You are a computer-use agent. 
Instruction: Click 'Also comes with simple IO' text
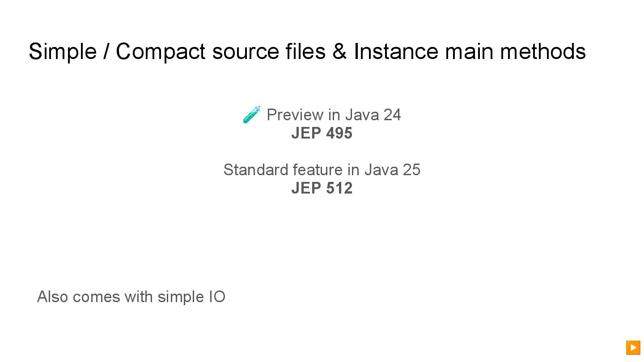point(131,297)
